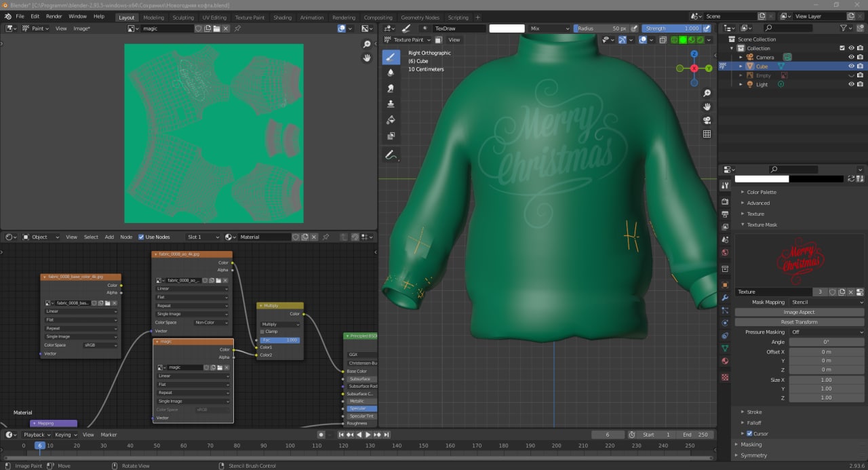
Task: Open the Mix blend mode dropdown
Action: coord(549,28)
